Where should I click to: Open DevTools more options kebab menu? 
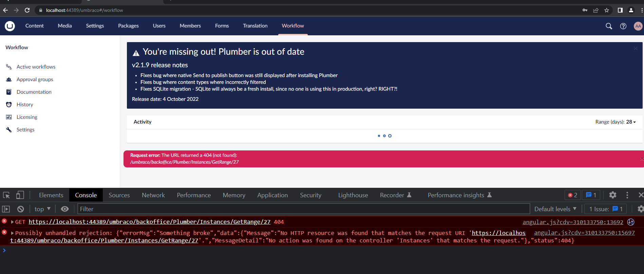(627, 195)
